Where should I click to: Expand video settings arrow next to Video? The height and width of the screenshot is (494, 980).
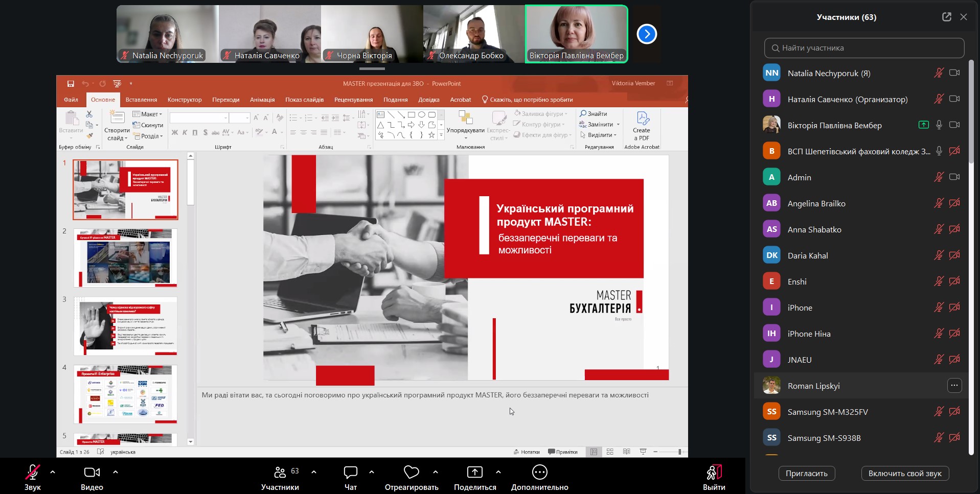(x=116, y=472)
